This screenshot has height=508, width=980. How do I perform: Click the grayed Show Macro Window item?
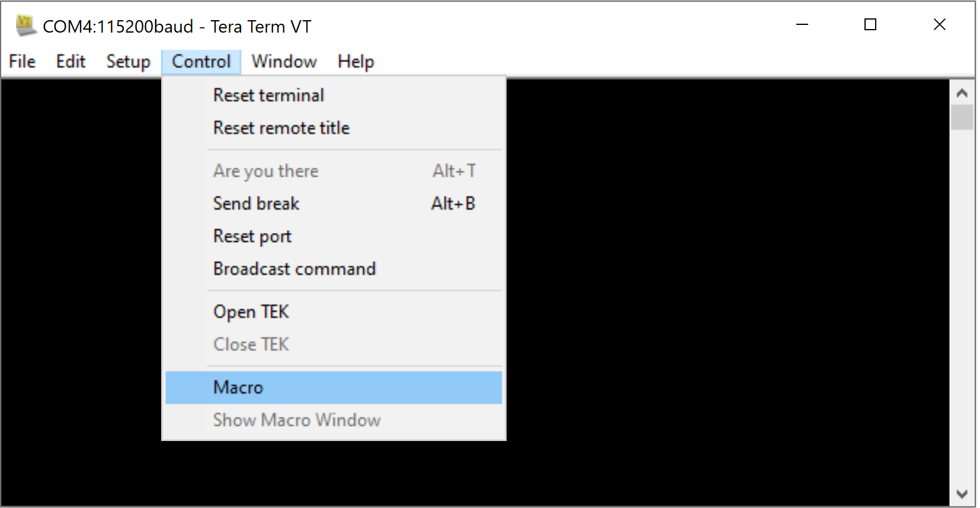[x=296, y=420]
